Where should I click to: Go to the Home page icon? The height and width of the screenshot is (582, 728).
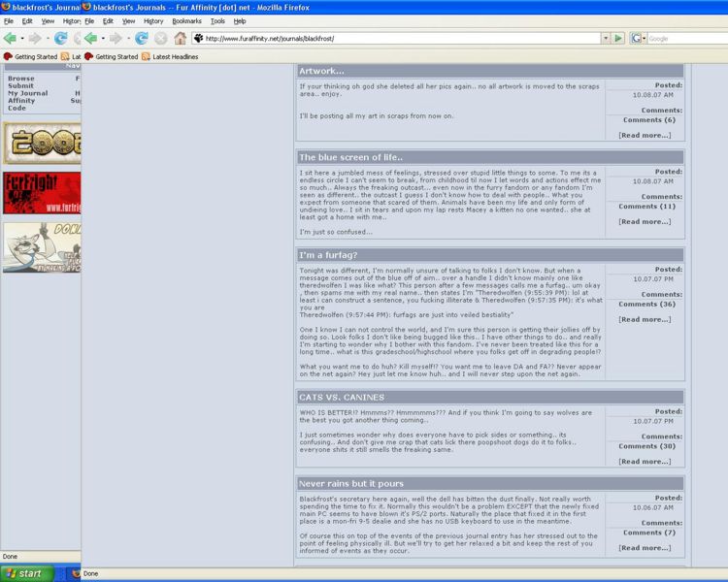tap(181, 39)
